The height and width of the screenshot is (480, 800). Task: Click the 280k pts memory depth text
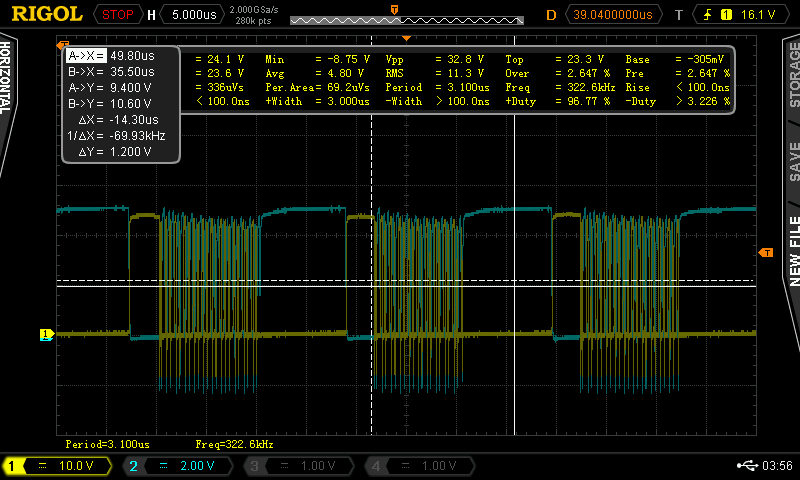click(x=253, y=21)
